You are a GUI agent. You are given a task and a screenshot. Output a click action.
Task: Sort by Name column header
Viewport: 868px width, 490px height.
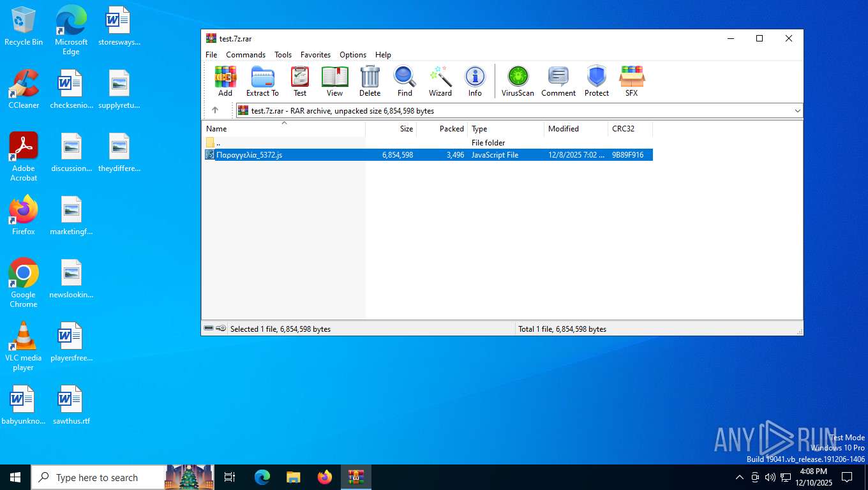(284, 129)
